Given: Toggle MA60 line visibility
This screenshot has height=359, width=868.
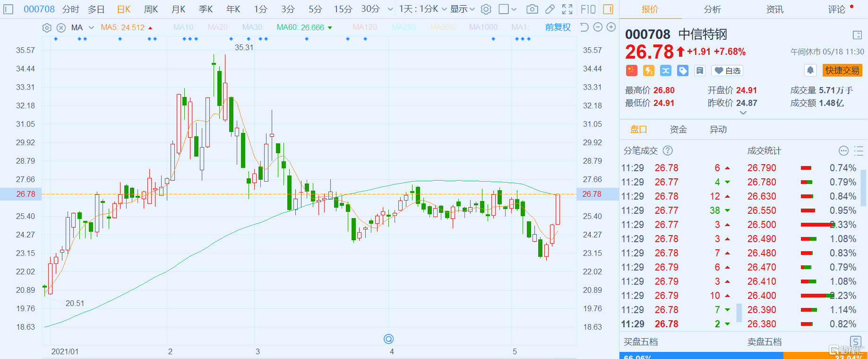Looking at the screenshot, I should point(301,27).
